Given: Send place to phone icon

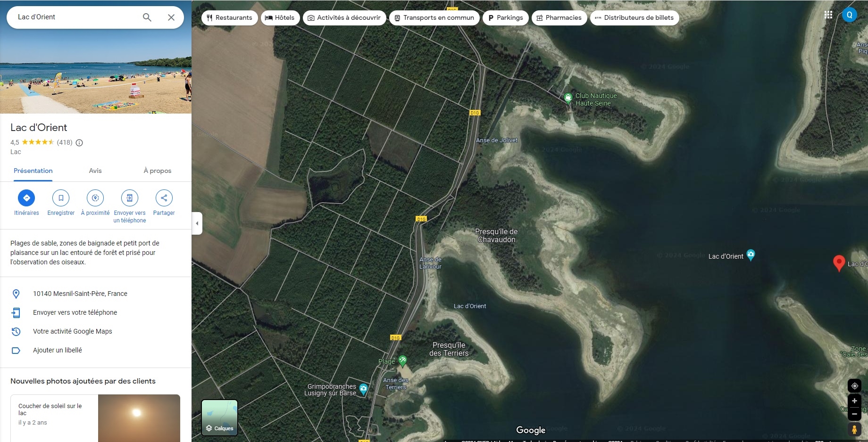Looking at the screenshot, I should [130, 198].
